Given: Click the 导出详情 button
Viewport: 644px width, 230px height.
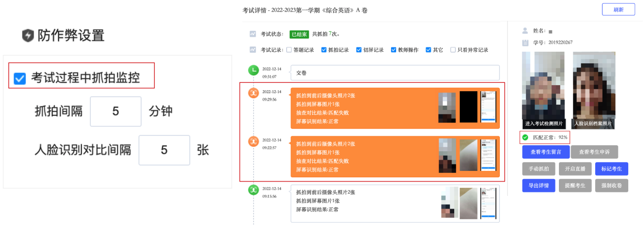Looking at the screenshot, I should [538, 185].
